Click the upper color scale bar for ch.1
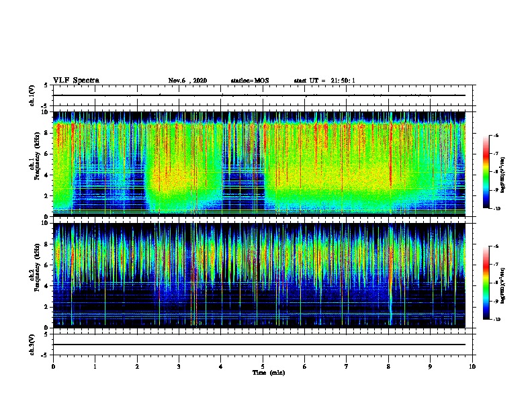Image resolution: width=532 pixels, height=411 pixels. [x=486, y=172]
